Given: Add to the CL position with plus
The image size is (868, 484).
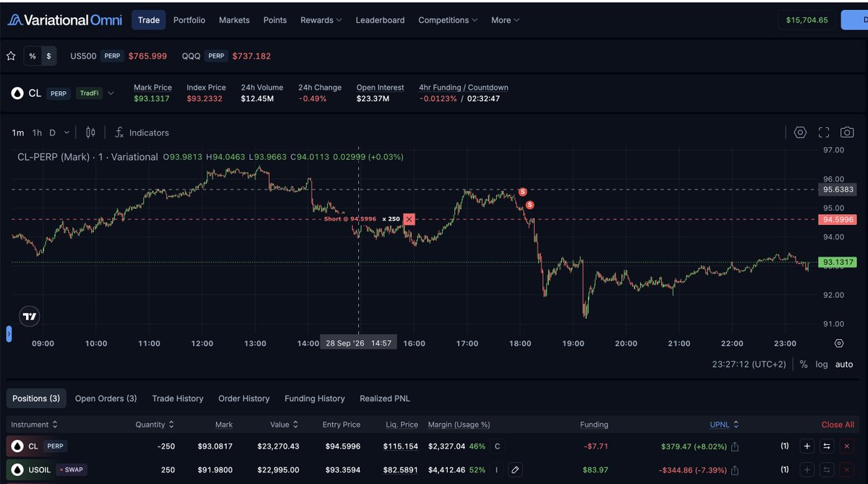Looking at the screenshot, I should 807,446.
